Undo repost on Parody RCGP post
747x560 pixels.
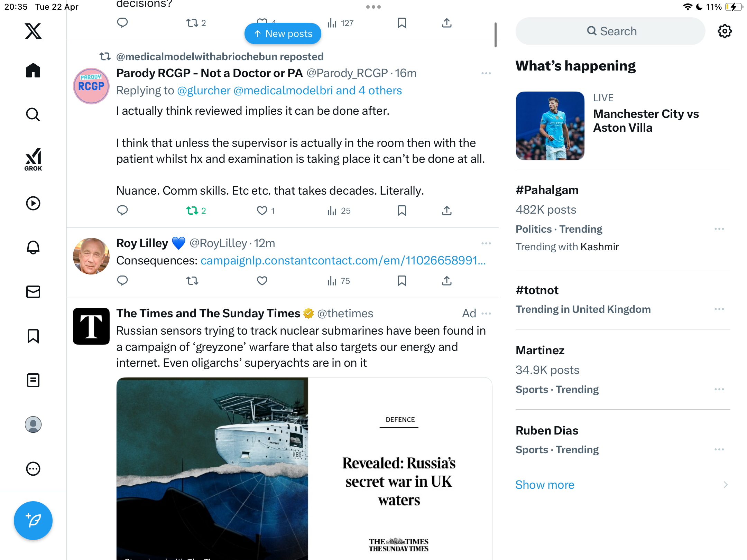coord(196,211)
